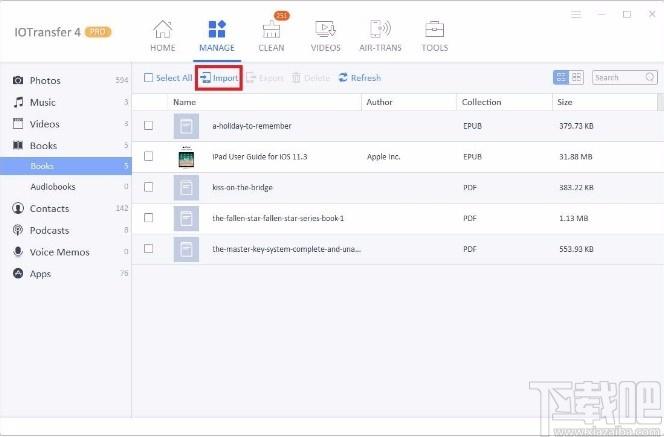Switch to grid view layout icon

pyautogui.click(x=576, y=77)
